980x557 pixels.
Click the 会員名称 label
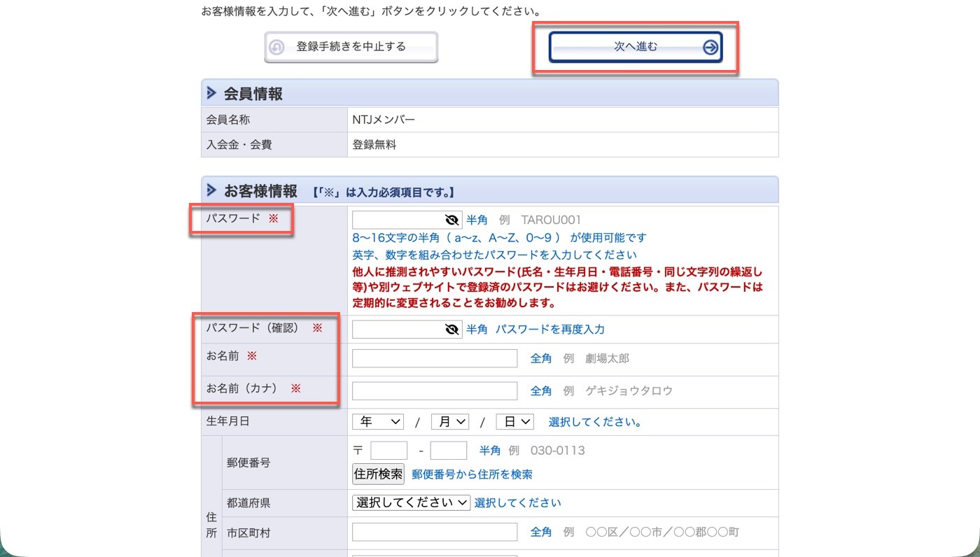(x=227, y=120)
